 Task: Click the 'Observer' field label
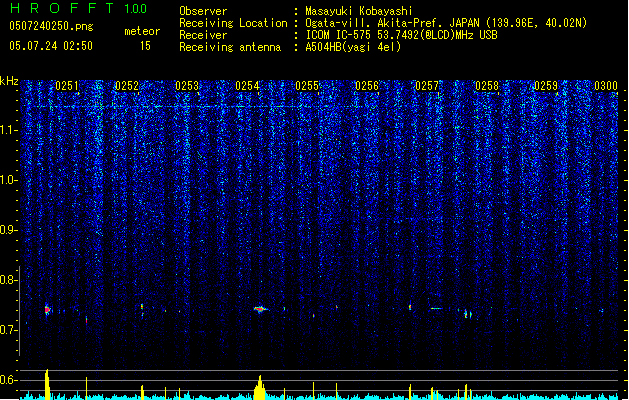[x=203, y=11]
